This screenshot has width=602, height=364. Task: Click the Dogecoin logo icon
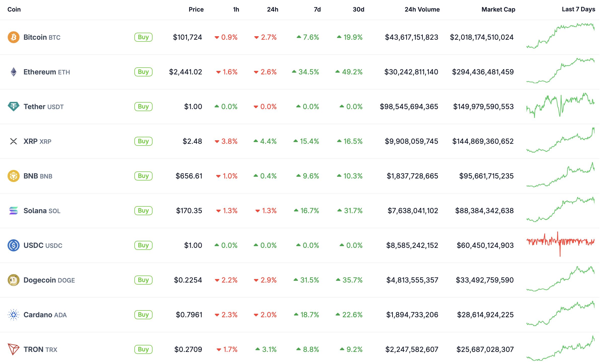point(14,280)
